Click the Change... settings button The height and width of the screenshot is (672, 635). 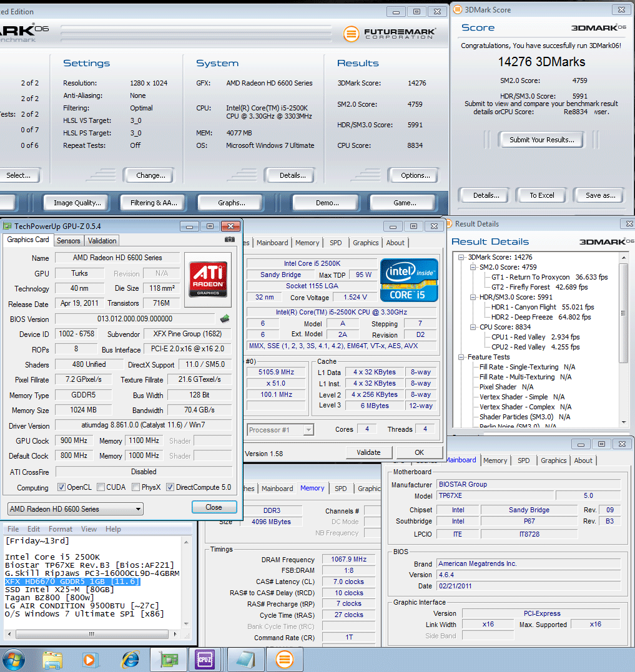click(x=150, y=175)
